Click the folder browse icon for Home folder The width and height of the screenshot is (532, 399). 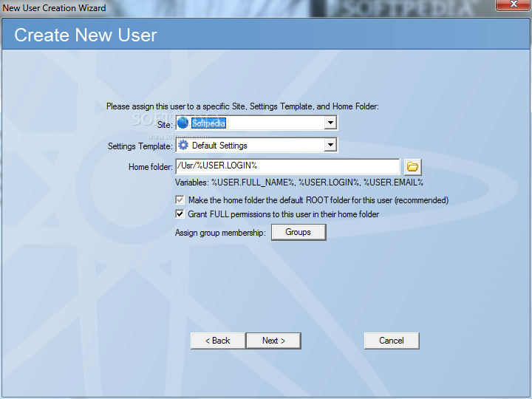pos(412,166)
